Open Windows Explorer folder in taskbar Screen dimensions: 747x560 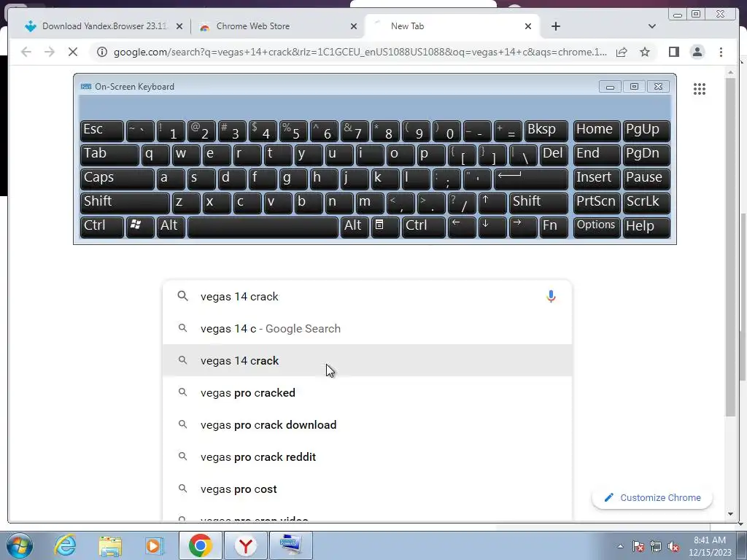coord(110,545)
